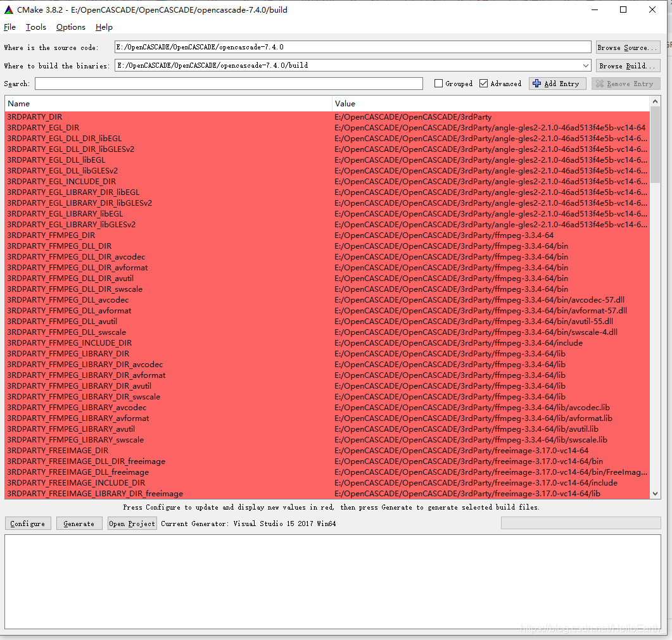Select 3RDPARTY_EGL_LIBRARY_DIR_libEGL entry
This screenshot has width=672, height=640.
point(73,192)
